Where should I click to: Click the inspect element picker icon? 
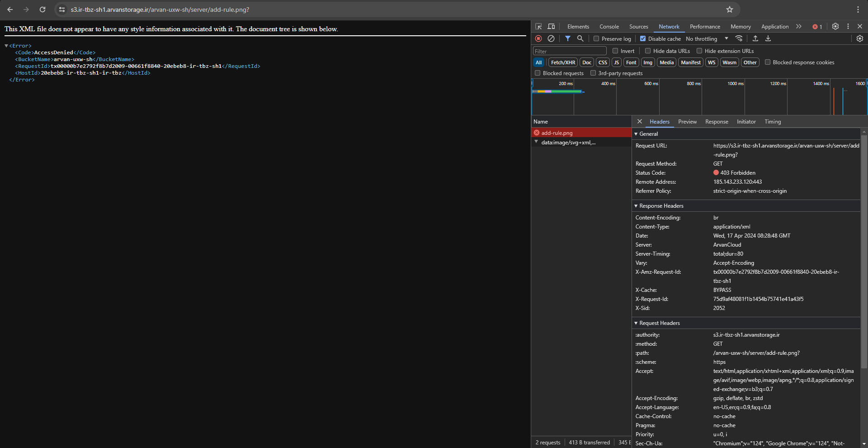click(x=538, y=27)
